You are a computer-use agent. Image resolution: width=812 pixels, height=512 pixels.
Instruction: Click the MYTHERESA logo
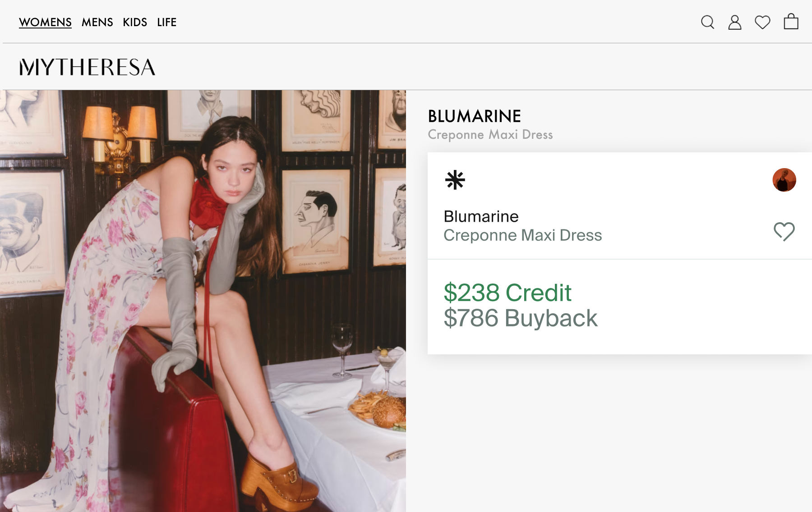(87, 67)
